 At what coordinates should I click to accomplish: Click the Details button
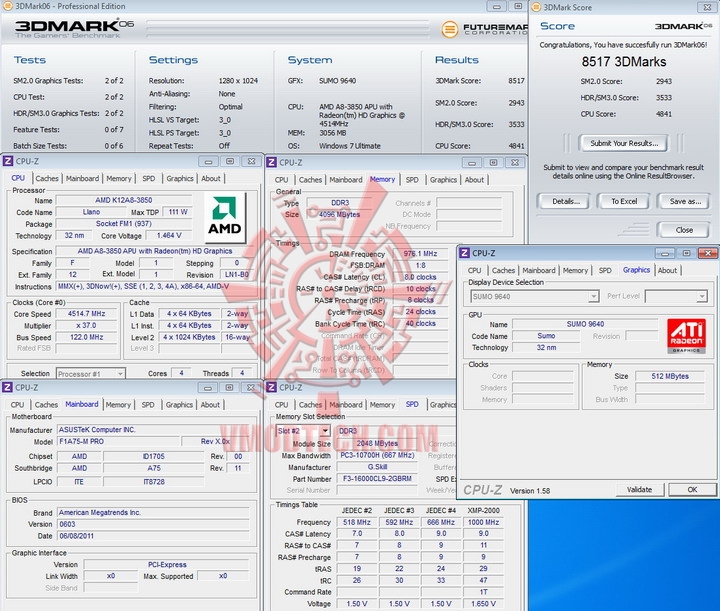(563, 201)
